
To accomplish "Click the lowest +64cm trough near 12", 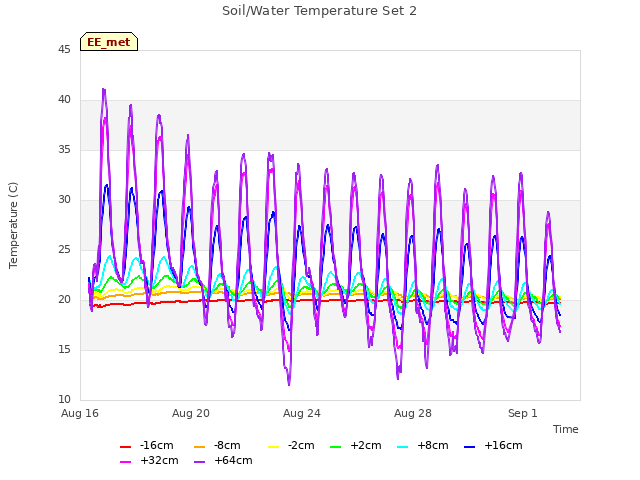I will (x=289, y=384).
